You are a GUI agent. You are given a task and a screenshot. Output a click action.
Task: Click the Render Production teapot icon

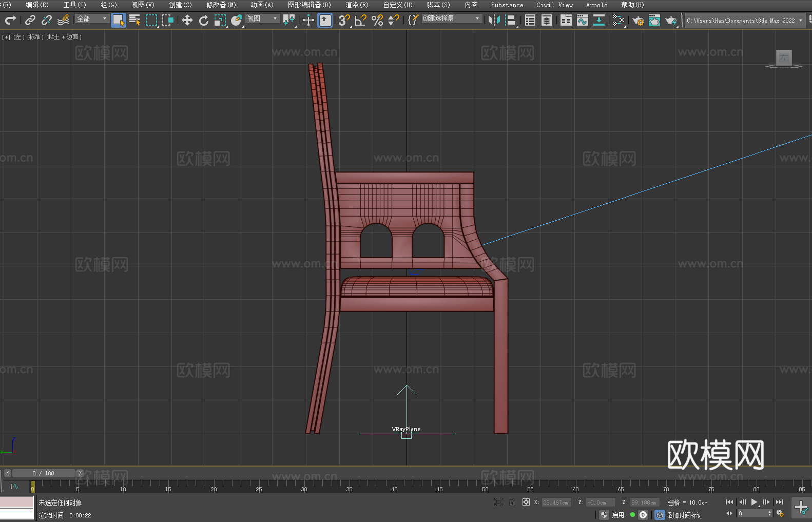click(x=671, y=20)
